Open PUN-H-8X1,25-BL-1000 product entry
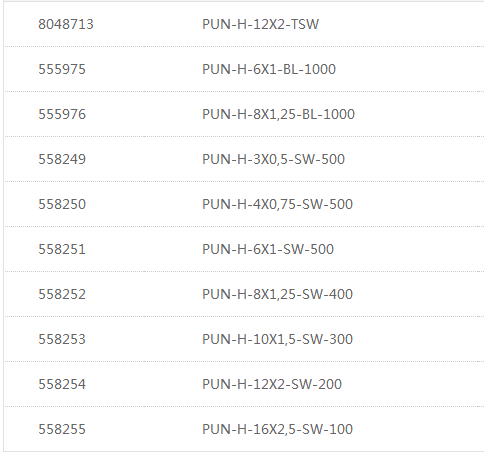 [x=278, y=114]
